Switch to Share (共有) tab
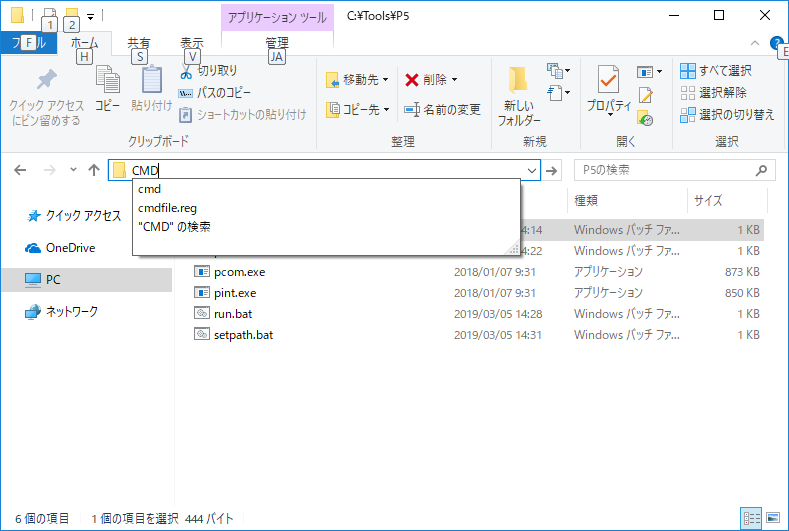Image resolution: width=789 pixels, height=531 pixels. pyautogui.click(x=138, y=44)
